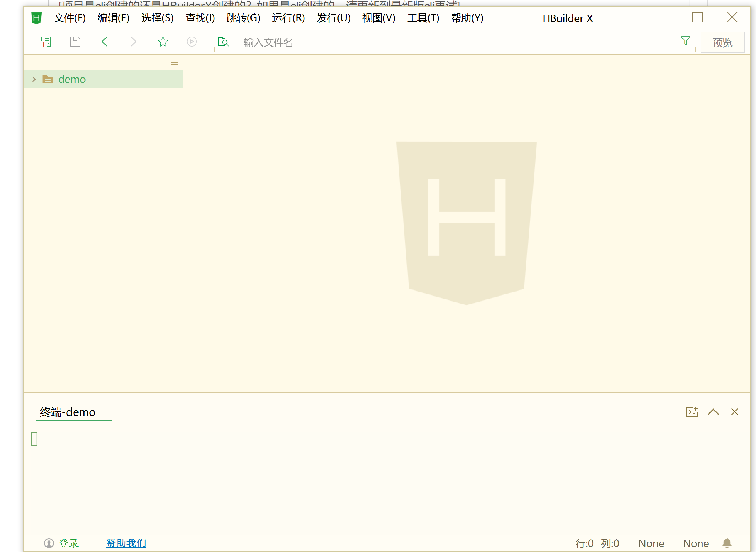Click the user avatar icon in the status bar
Image resolution: width=756 pixels, height=552 pixels.
tap(49, 543)
